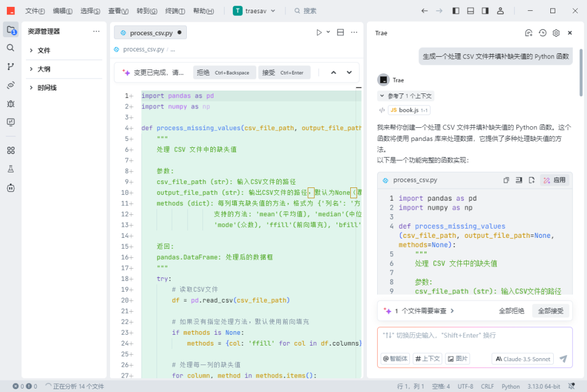The height and width of the screenshot is (392, 587).
Task: Open the robot AI icon in sidebar
Action: click(x=11, y=187)
